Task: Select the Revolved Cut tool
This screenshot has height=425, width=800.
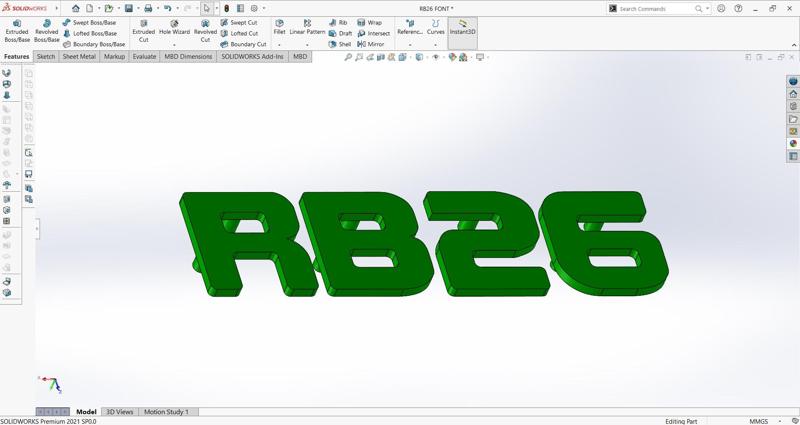Action: click(205, 31)
